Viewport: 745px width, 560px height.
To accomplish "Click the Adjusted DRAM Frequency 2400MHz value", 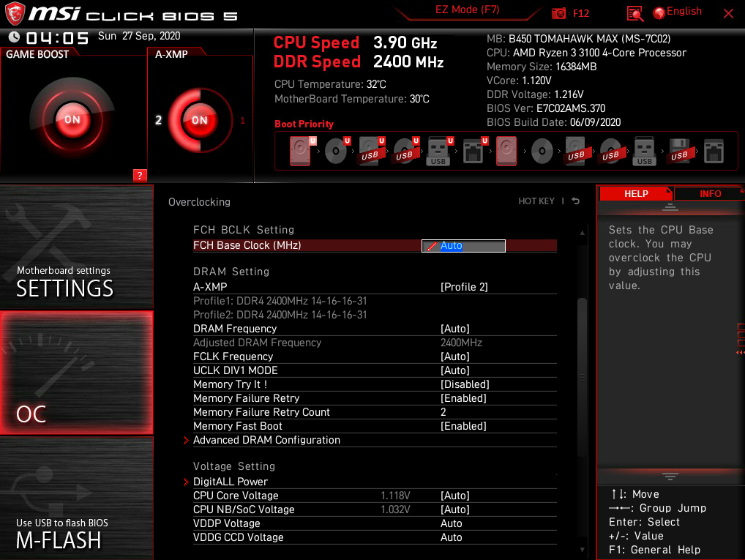I will coord(461,343).
